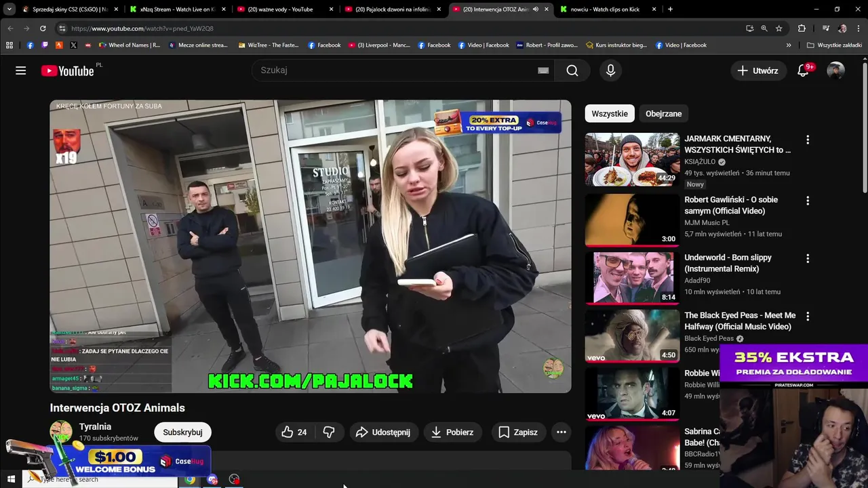This screenshot has height=488, width=868.
Task: Click the MJM Music PL channel name
Action: pyautogui.click(x=707, y=222)
